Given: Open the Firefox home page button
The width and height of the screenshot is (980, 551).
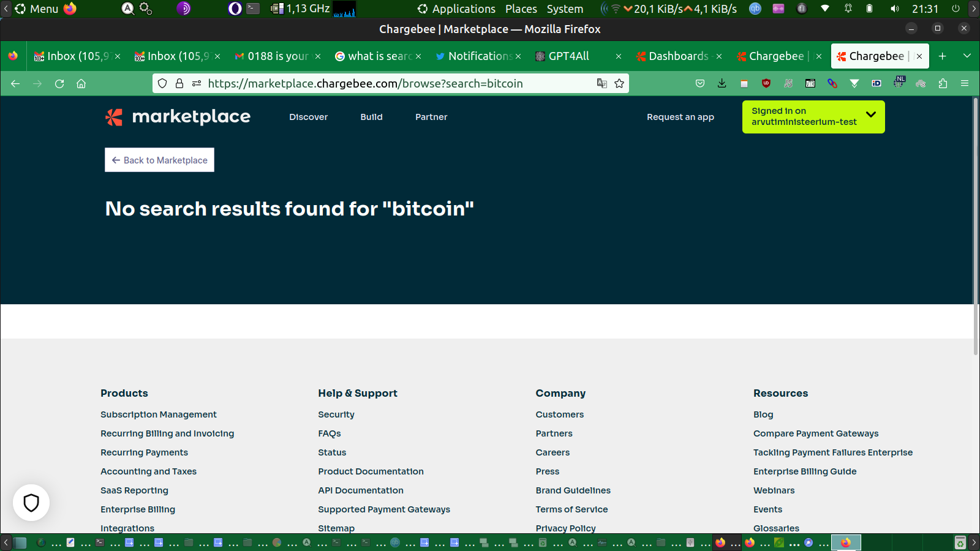Looking at the screenshot, I should click(81, 83).
